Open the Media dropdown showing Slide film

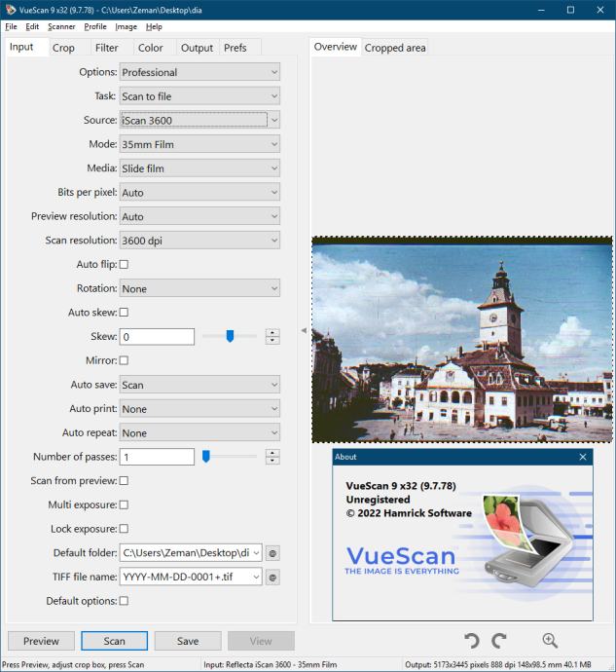click(x=199, y=168)
